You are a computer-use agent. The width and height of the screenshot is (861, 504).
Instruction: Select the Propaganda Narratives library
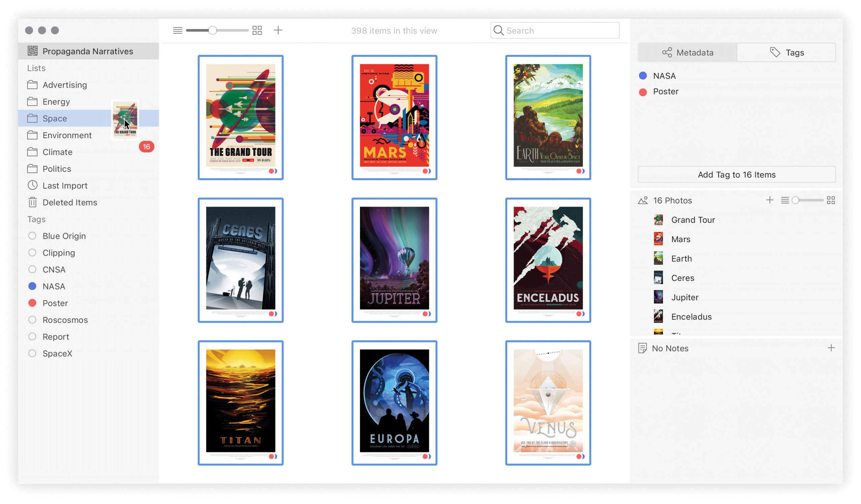click(x=87, y=51)
